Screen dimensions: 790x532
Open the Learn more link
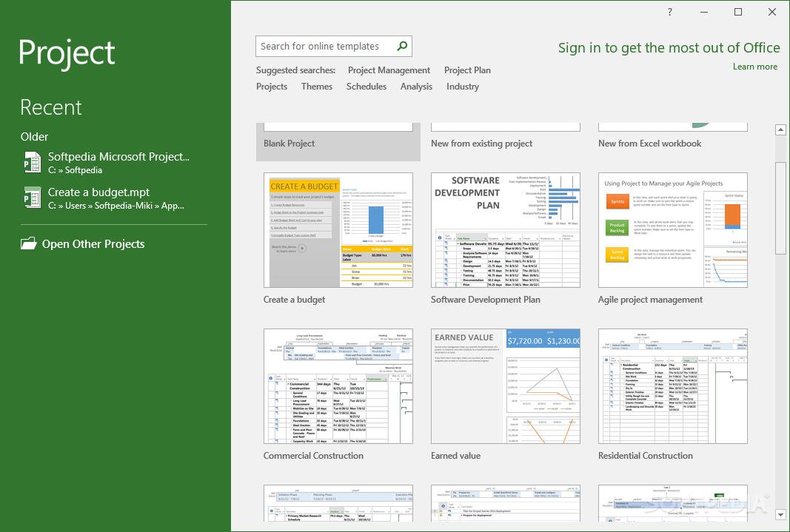coord(754,66)
